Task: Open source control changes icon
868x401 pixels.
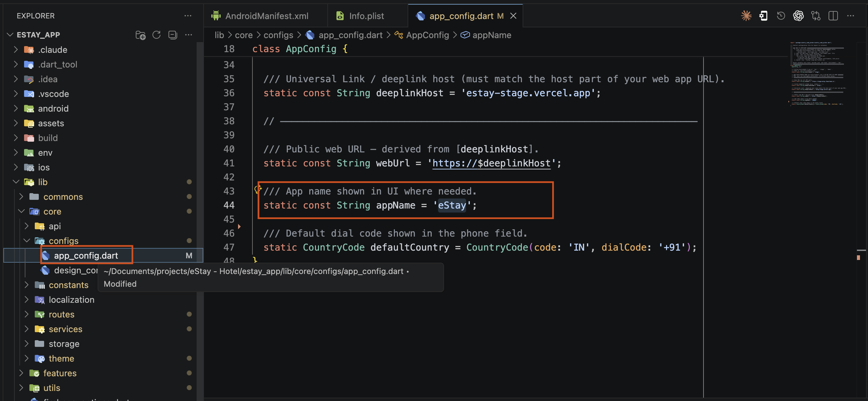Action: (816, 16)
